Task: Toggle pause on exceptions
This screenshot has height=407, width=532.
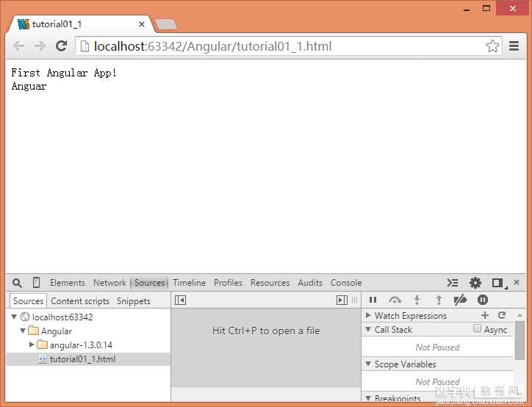Action: (483, 300)
